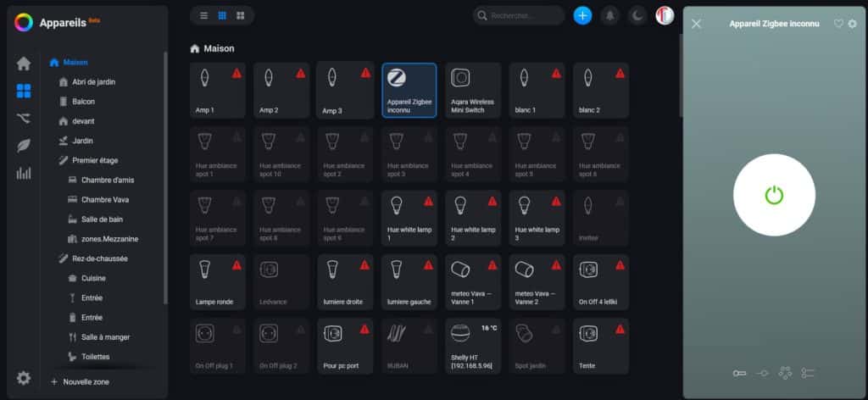Open Insights bar chart icon in sidebar
868x400 pixels.
24,173
